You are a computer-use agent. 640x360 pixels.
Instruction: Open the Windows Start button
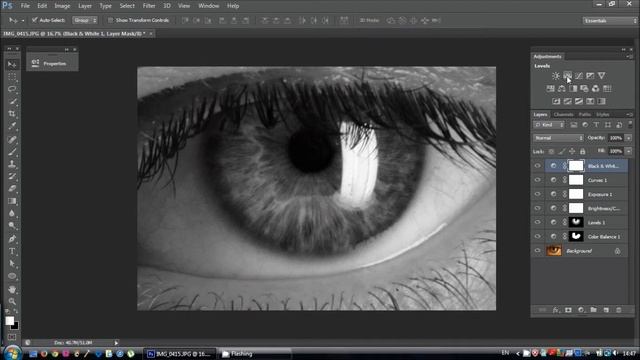[x=12, y=353]
